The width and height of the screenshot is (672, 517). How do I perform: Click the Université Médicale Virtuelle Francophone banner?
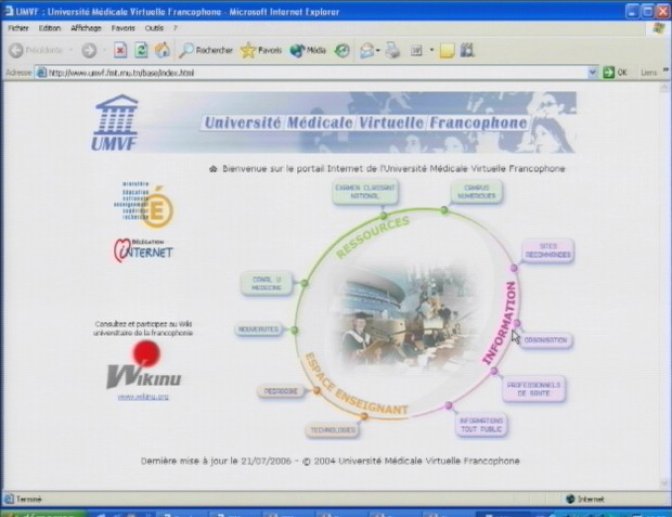point(366,123)
